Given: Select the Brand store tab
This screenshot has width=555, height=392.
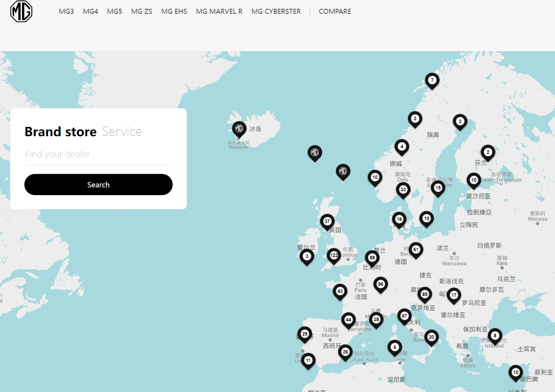Looking at the screenshot, I should coord(61,132).
